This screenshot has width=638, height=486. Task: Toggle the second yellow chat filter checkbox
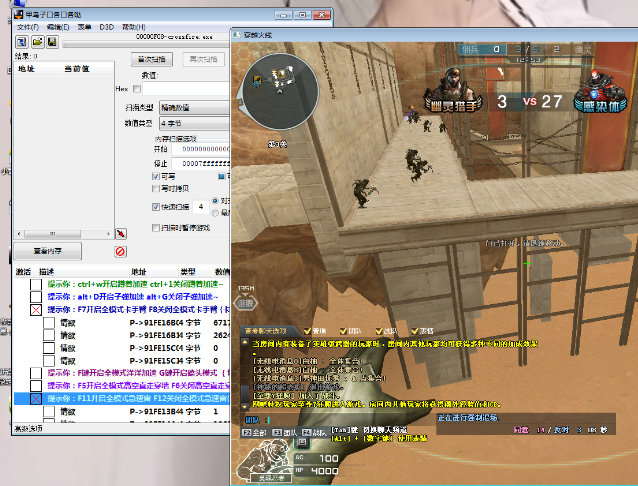[343, 331]
